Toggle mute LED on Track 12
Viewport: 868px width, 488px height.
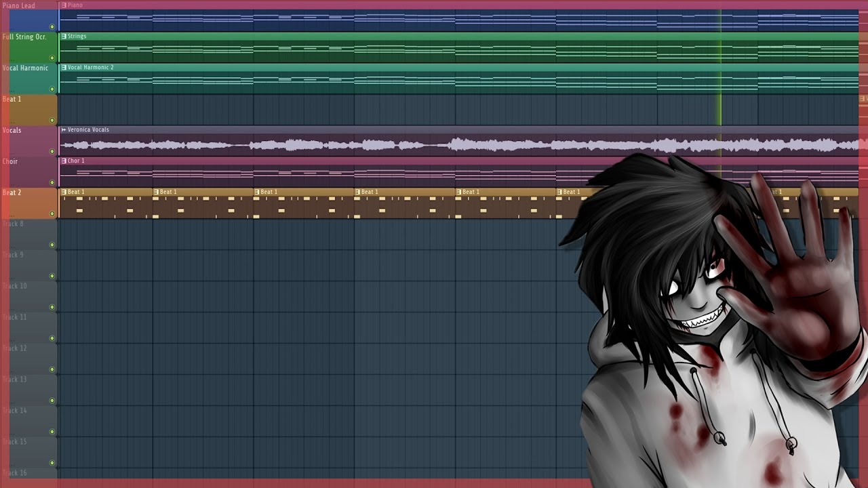52,370
